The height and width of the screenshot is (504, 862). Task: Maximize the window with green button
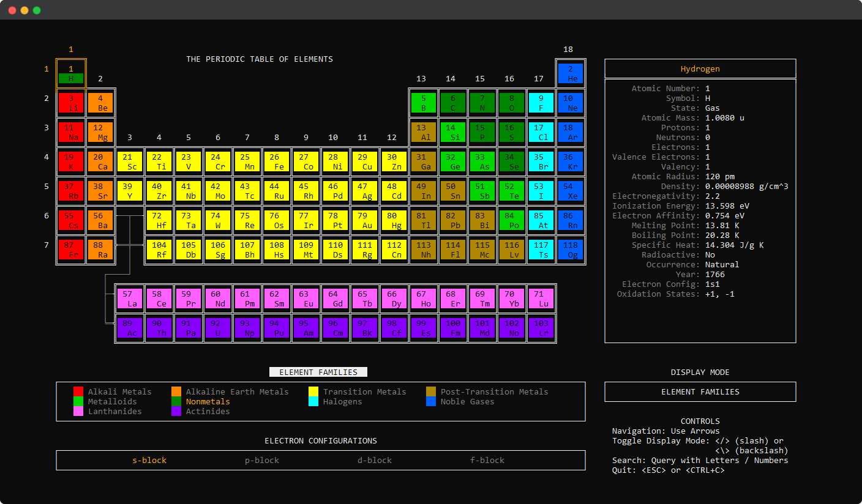click(37, 10)
